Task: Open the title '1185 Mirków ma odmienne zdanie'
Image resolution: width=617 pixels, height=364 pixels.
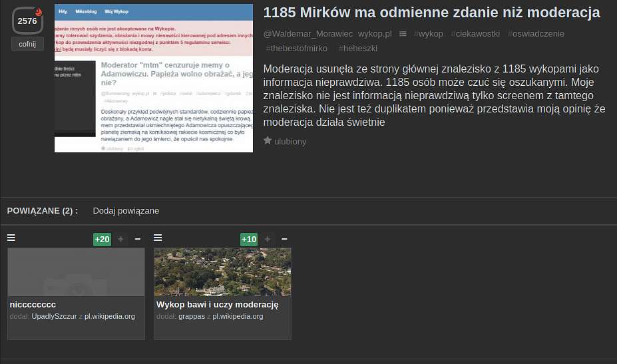Action: (x=432, y=13)
